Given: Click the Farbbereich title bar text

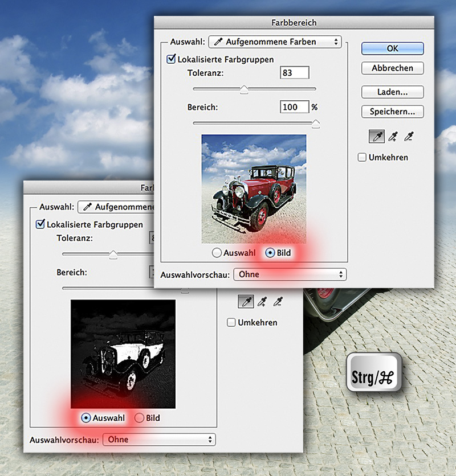Looking at the screenshot, I should [294, 23].
